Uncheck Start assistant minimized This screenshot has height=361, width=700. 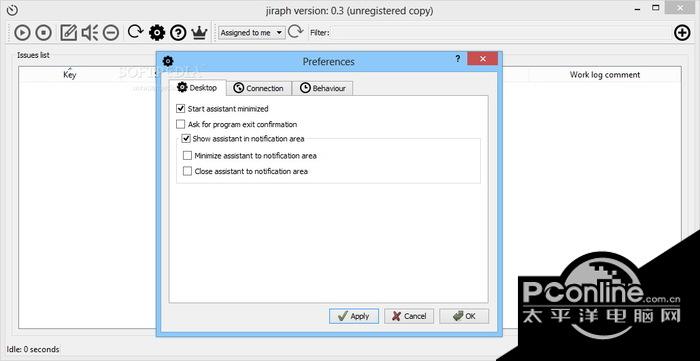point(180,108)
